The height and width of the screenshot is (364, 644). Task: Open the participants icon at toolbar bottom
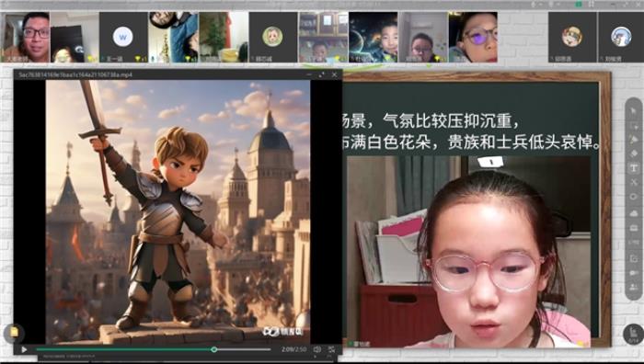634,288
